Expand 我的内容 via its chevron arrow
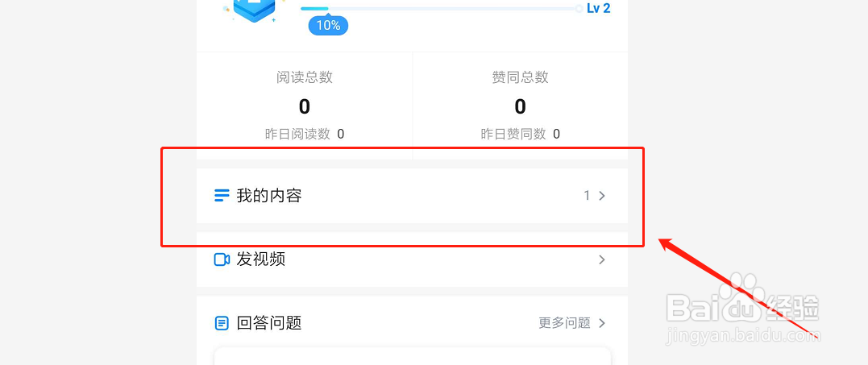 coord(602,196)
